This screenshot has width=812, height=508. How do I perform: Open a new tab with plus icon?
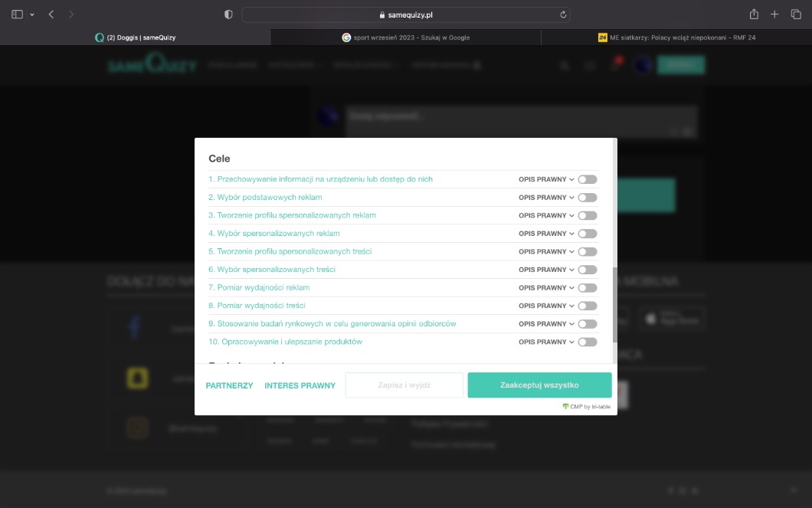(x=774, y=15)
